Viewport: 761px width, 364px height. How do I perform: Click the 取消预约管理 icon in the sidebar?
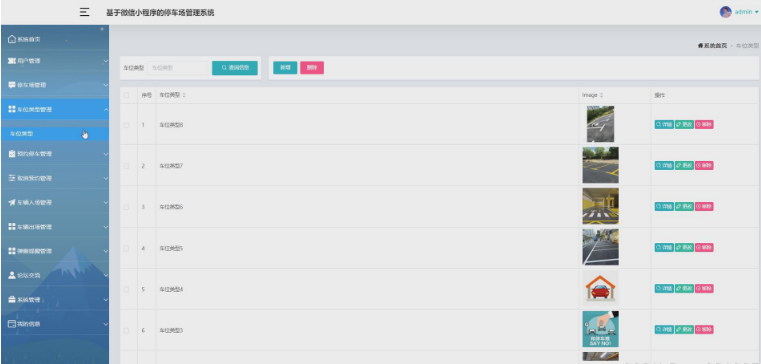coord(12,178)
